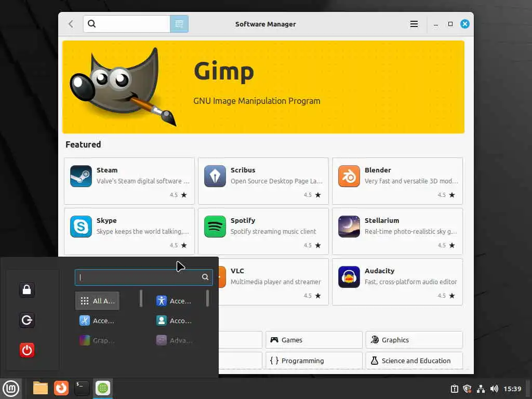Toggle the package search mode button beside the search box
The image size is (532, 399).
[x=179, y=24]
